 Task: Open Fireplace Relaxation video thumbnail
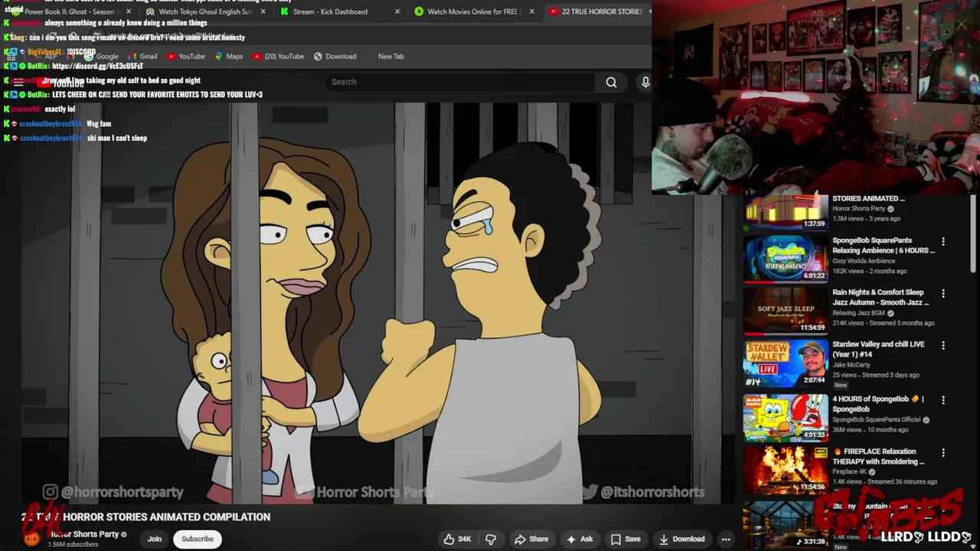[786, 471]
